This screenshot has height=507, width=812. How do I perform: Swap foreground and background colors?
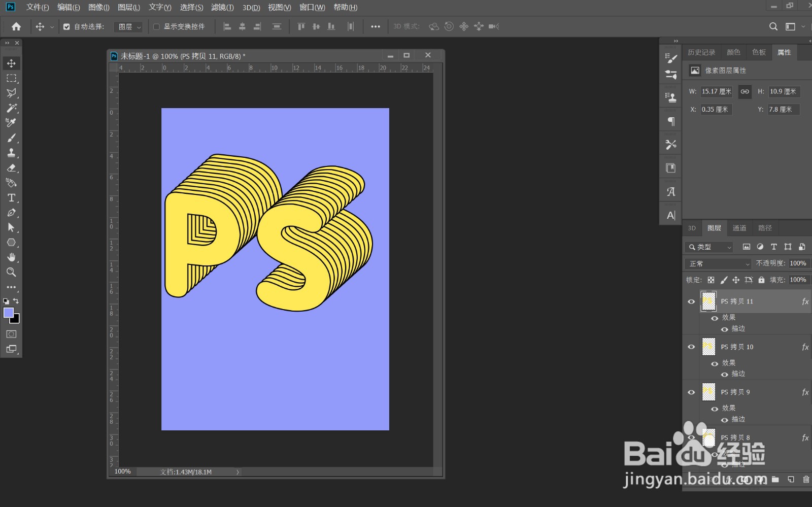[16, 301]
